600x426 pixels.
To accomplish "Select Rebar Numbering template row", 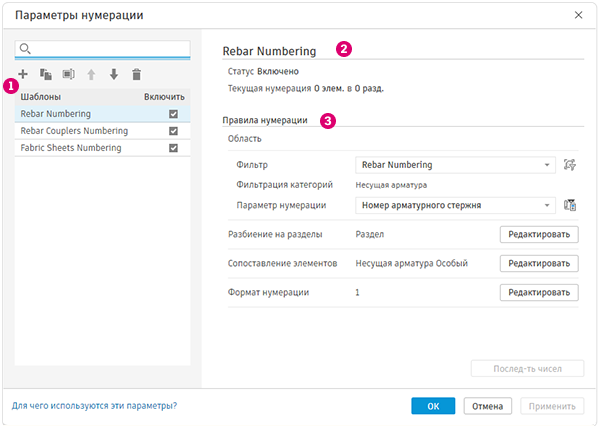I will click(103, 114).
